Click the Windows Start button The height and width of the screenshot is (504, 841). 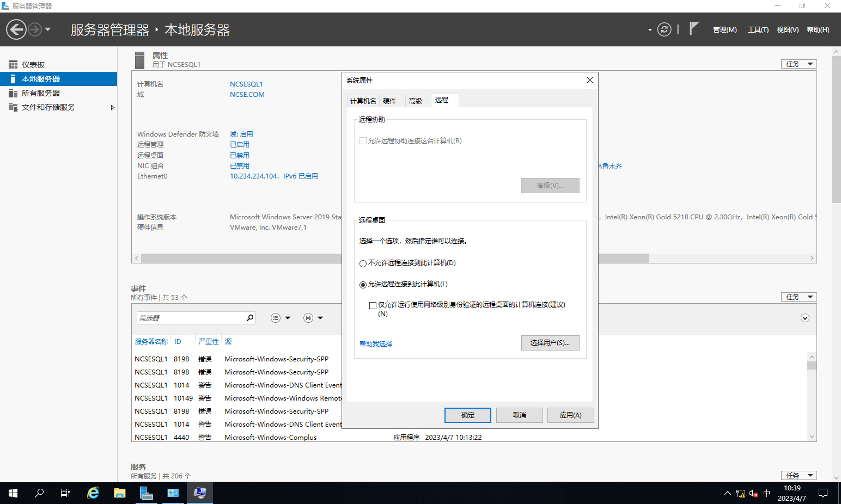(x=13, y=493)
